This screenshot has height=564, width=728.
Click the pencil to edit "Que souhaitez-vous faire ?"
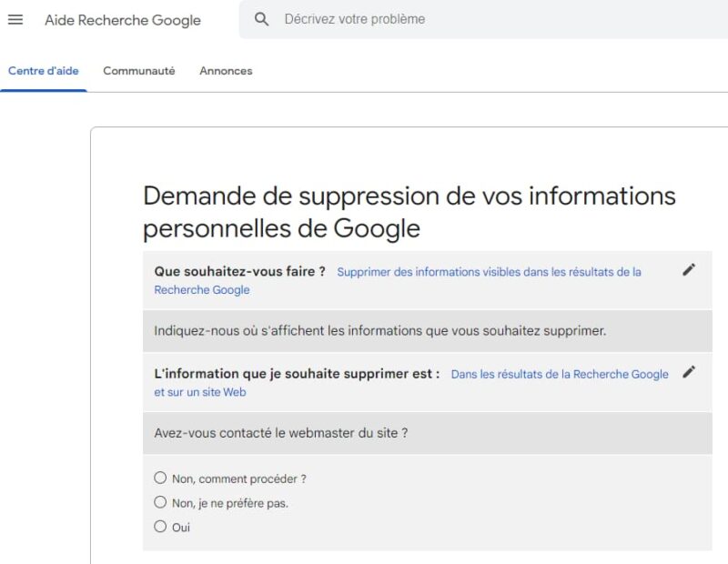click(690, 269)
